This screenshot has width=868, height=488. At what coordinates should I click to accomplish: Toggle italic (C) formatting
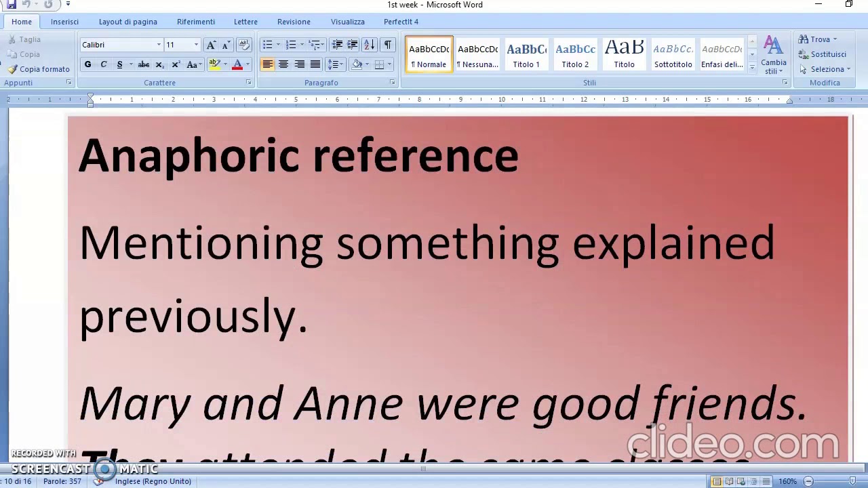pos(104,64)
